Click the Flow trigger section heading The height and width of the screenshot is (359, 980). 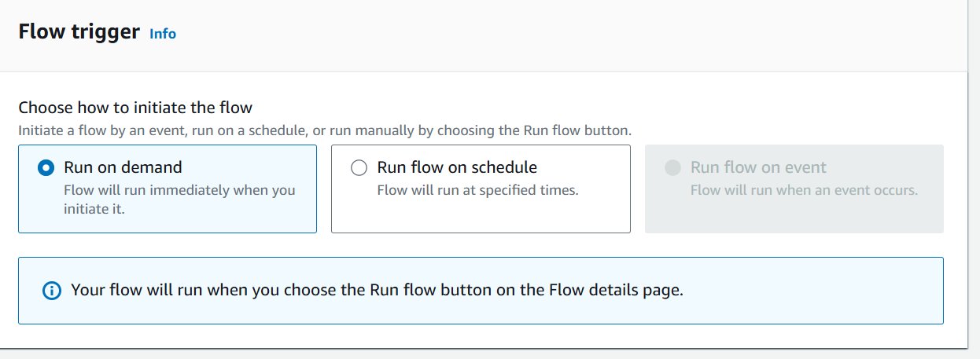[x=79, y=32]
